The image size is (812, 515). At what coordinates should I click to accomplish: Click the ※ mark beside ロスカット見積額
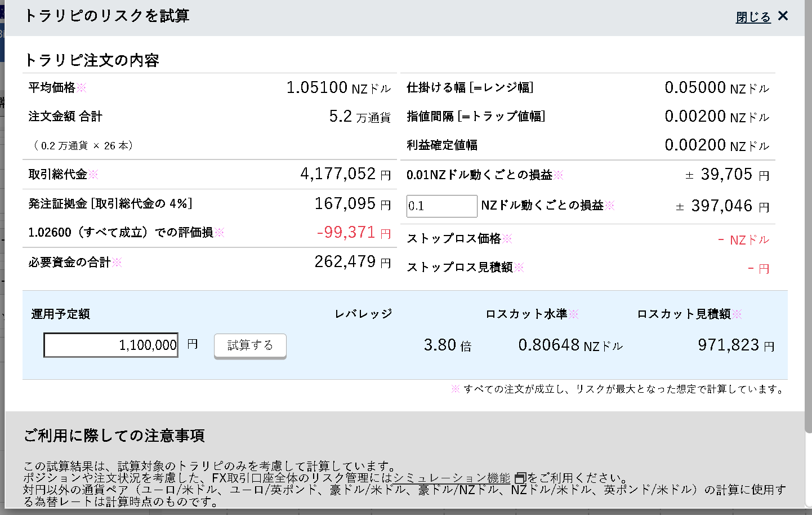point(737,314)
